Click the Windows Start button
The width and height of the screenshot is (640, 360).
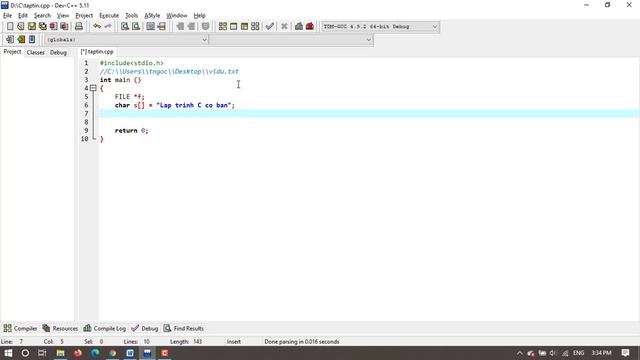8,353
